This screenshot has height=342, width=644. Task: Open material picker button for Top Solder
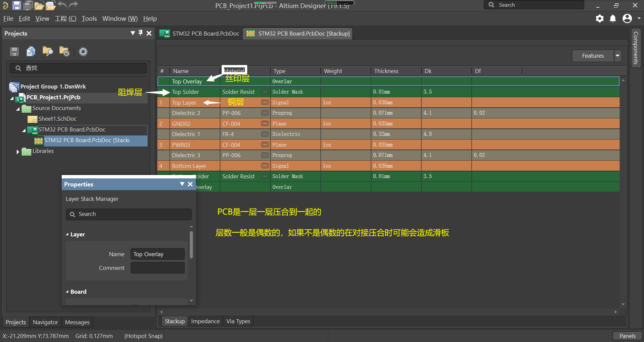click(x=265, y=92)
